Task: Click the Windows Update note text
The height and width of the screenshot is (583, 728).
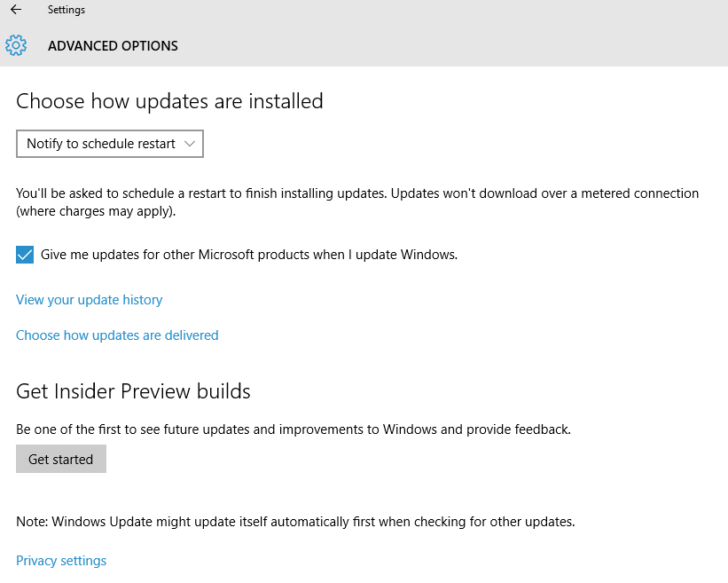Action: [x=295, y=522]
